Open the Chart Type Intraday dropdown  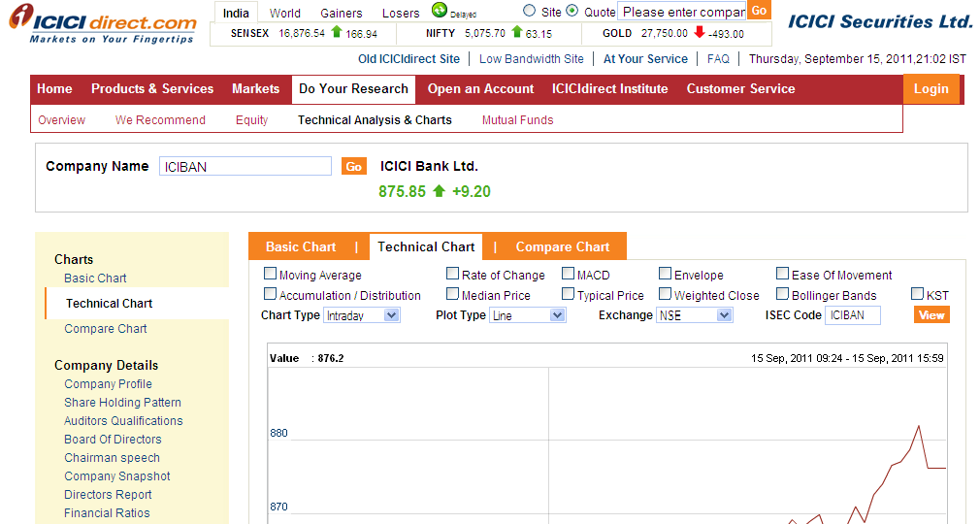(x=362, y=315)
